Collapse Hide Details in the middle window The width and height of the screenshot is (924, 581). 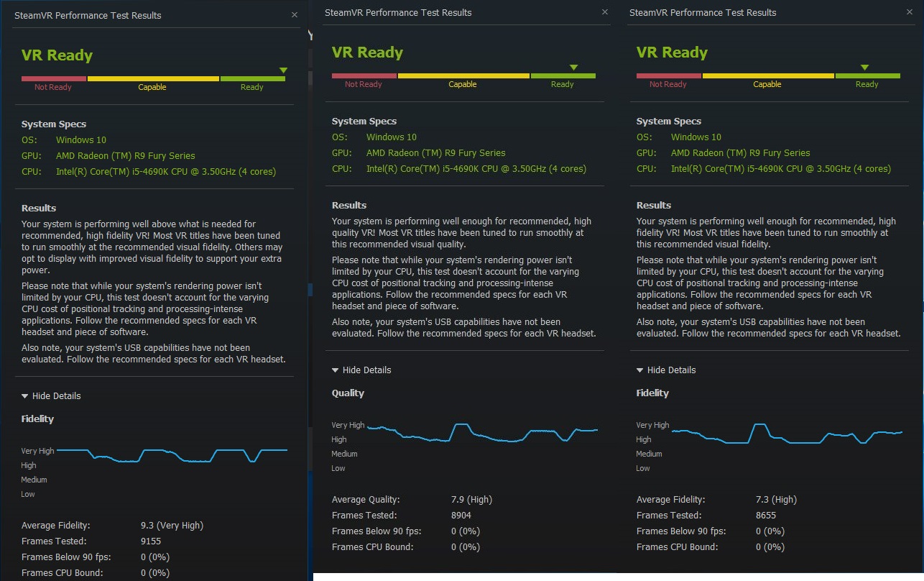pos(361,370)
